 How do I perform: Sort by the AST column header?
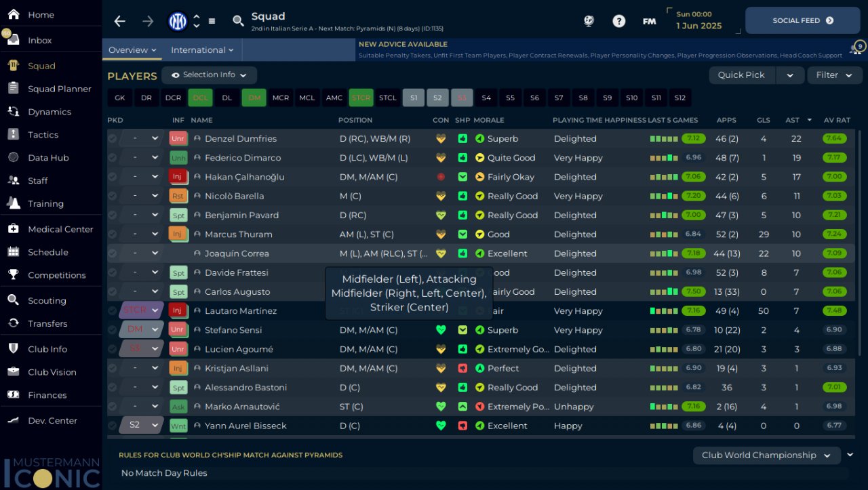(793, 120)
